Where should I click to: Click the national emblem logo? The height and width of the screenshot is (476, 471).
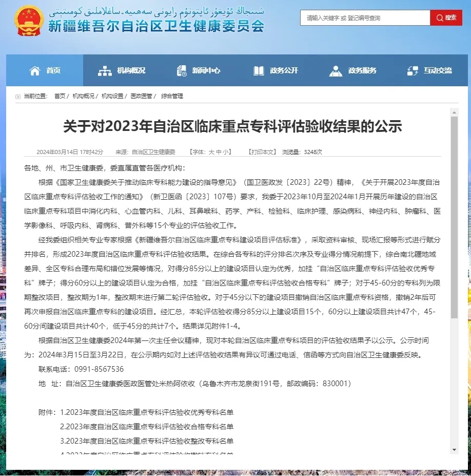29,21
